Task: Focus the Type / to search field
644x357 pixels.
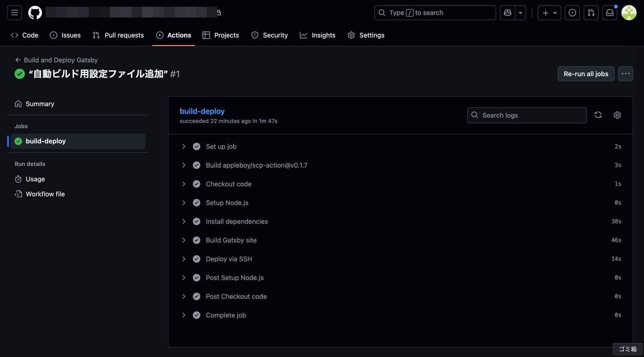Action: (435, 13)
